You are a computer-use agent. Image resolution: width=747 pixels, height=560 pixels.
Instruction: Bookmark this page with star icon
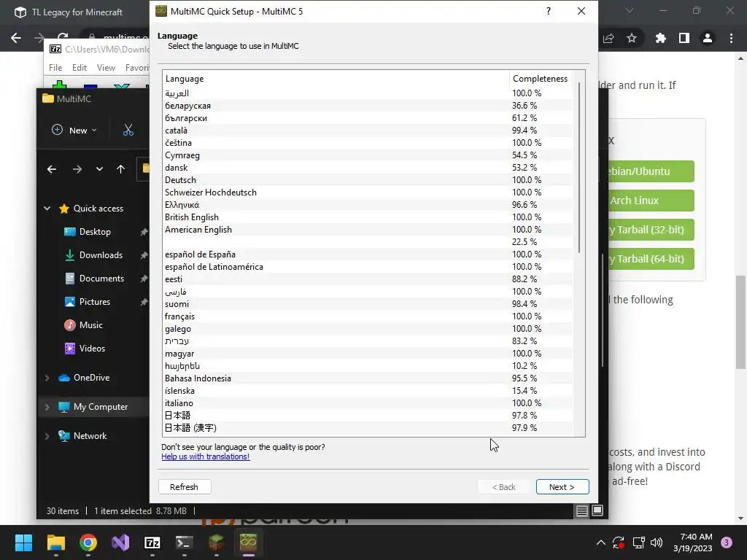coord(632,38)
